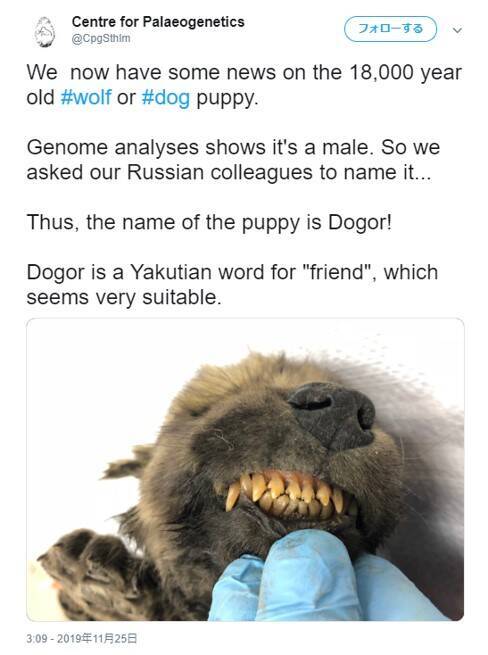Click the tweet text about Dogor
The height and width of the screenshot is (655, 488).
(244, 185)
